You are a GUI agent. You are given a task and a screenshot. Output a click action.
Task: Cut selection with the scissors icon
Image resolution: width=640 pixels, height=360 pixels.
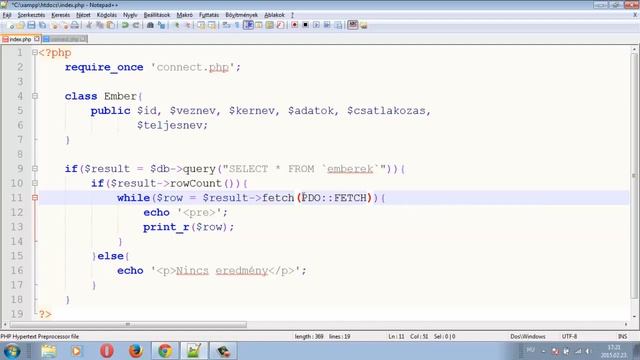(x=89, y=25)
